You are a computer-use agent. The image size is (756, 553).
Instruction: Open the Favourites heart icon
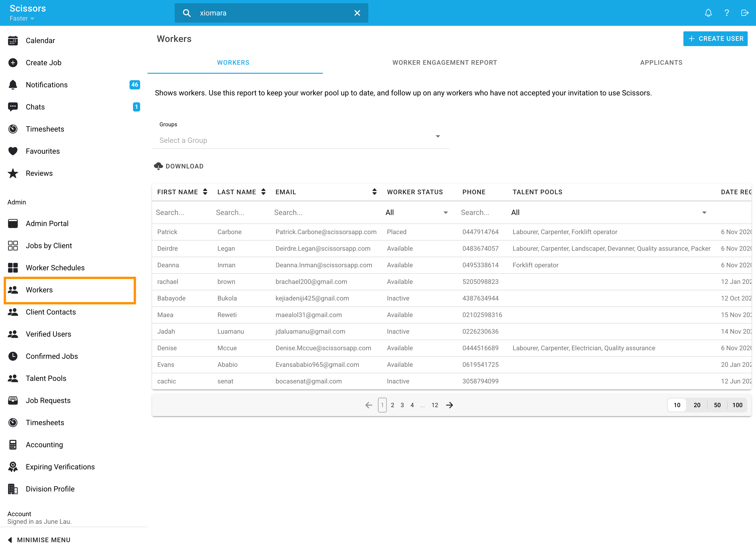13,151
